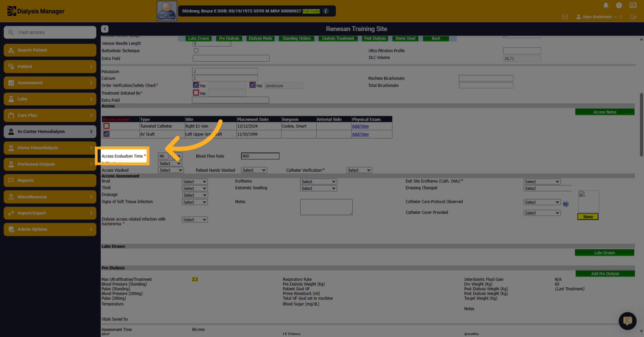Click the Admin Options shield icon
This screenshot has width=644, height=337.
click(x=11, y=229)
